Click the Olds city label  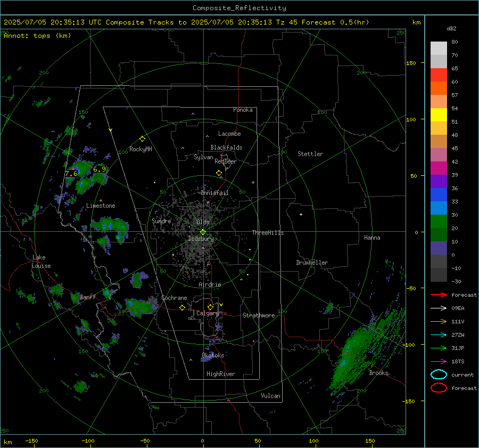[203, 222]
